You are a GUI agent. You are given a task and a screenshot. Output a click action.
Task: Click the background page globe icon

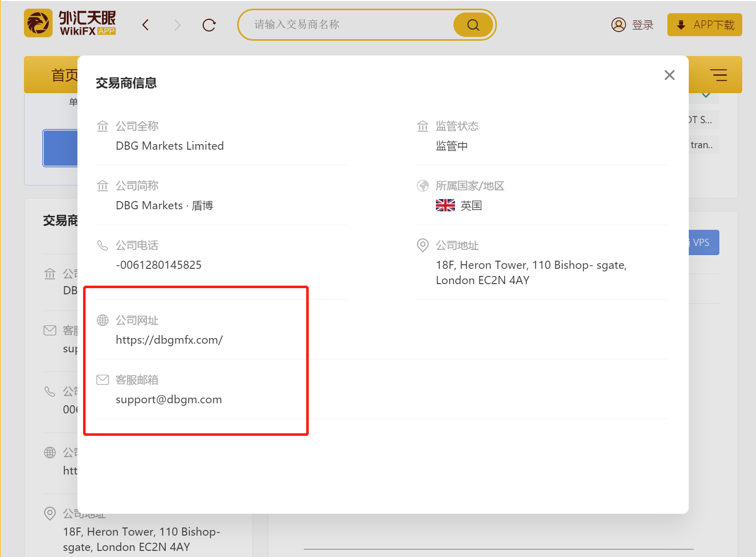[x=50, y=452]
